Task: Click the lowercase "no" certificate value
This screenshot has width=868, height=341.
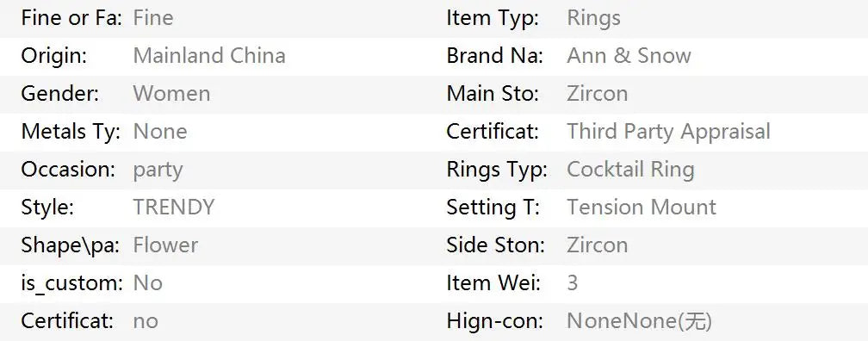Action: coord(146,321)
